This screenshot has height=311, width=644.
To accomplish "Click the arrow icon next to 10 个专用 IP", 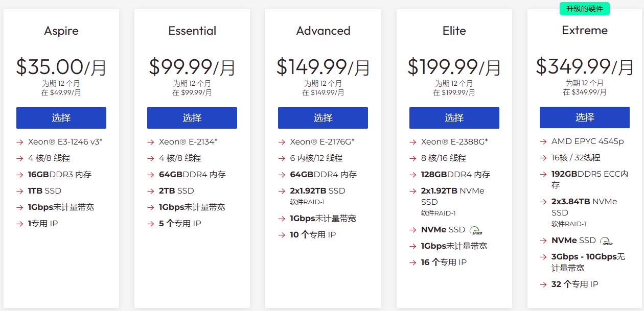I will 282,235.
